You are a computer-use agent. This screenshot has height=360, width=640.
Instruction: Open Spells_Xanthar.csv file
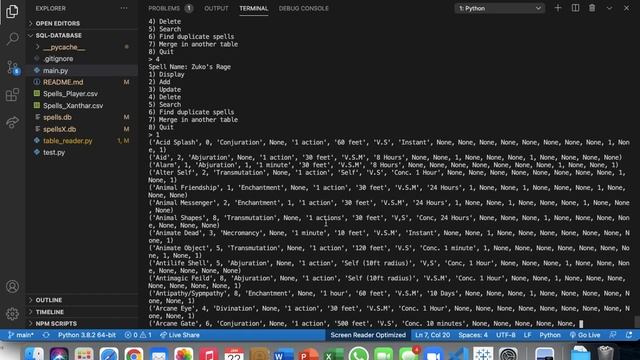coord(73,106)
